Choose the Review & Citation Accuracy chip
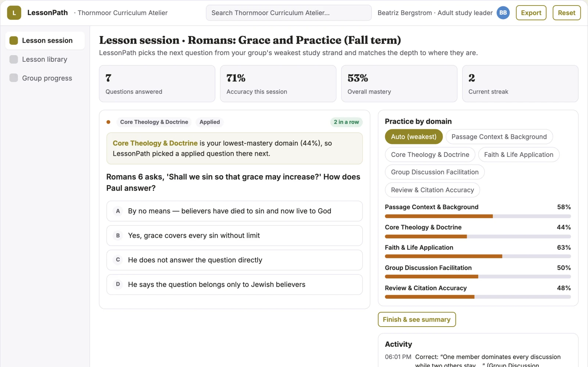 tap(433, 190)
